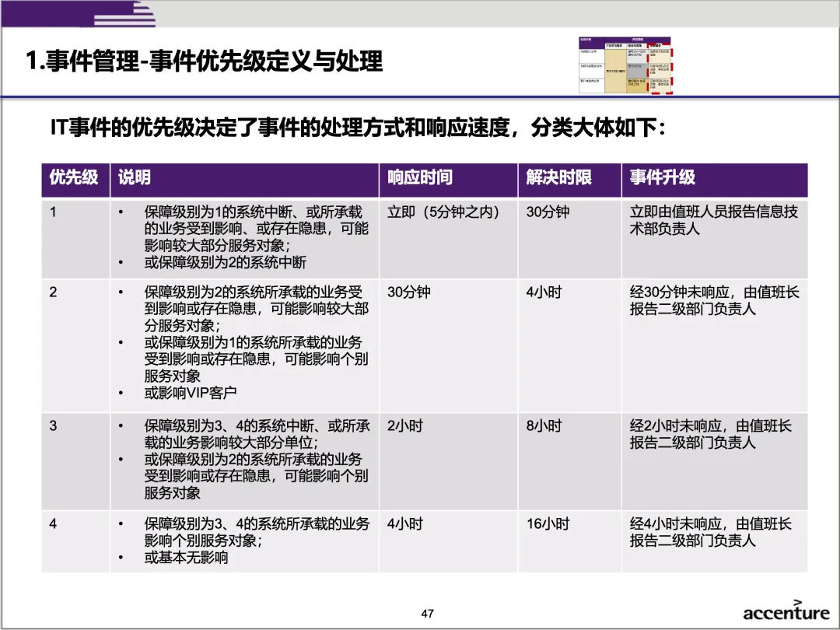Click description 保障级别为3、4的系统所承载的业务影响个别服务对象
Screen dimensions: 840x630
coord(257,532)
